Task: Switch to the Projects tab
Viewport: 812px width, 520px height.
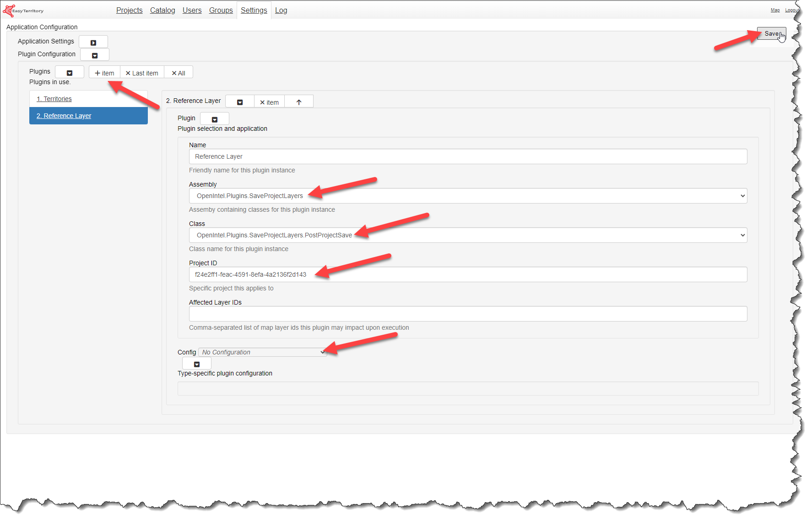Action: coord(129,10)
